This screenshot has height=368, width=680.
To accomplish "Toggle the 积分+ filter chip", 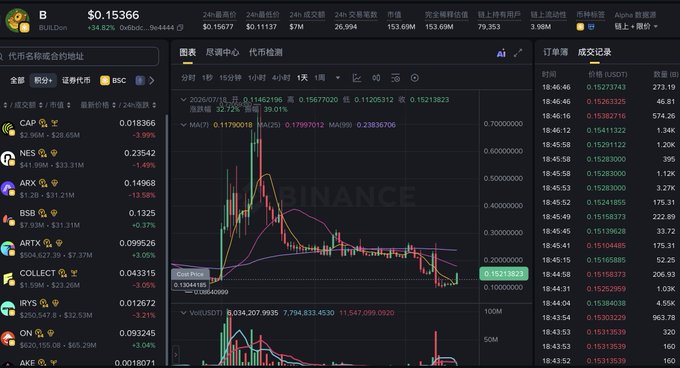I will tap(43, 81).
